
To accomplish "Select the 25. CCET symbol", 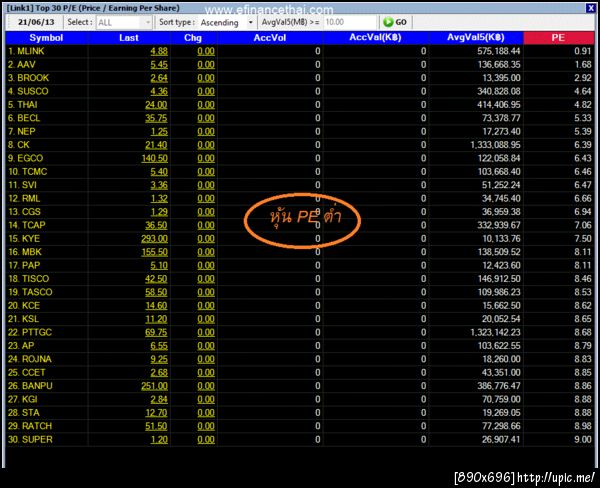I will (x=26, y=373).
